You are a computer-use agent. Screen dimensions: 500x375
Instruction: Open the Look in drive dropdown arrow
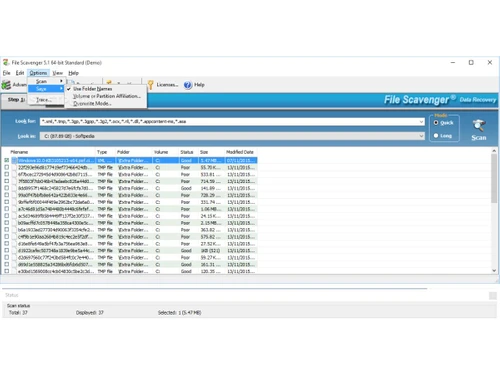(x=421, y=136)
